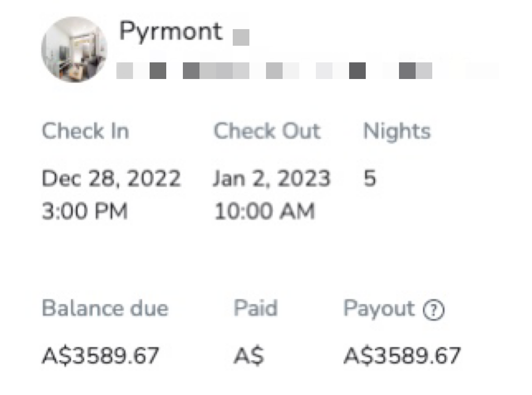Click the 3:00 PM check-in time
The image size is (532, 395).
pyautogui.click(x=85, y=211)
